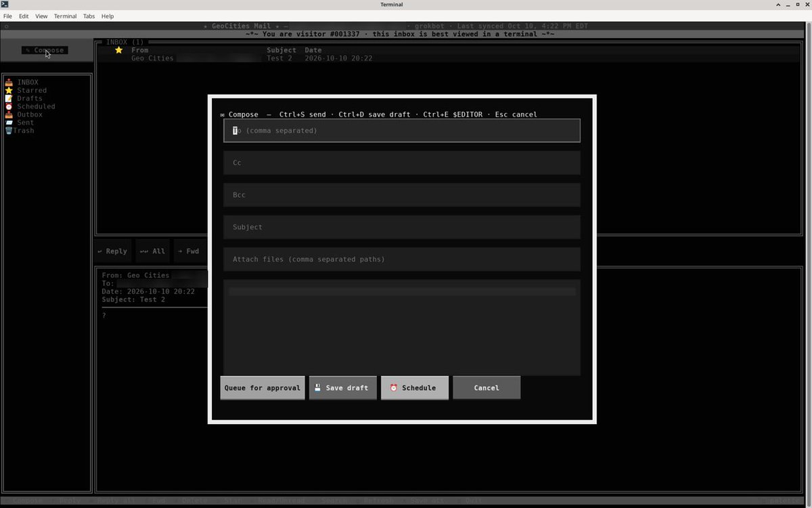This screenshot has width=812, height=508.
Task: Open the INBOX folder
Action: tap(28, 82)
